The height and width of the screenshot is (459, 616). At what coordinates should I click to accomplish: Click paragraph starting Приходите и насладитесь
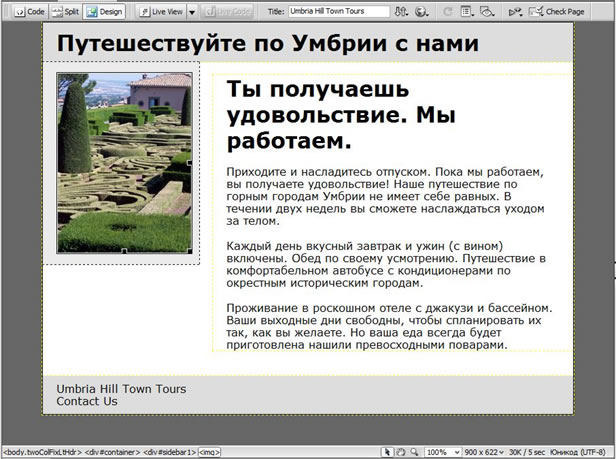[385, 196]
